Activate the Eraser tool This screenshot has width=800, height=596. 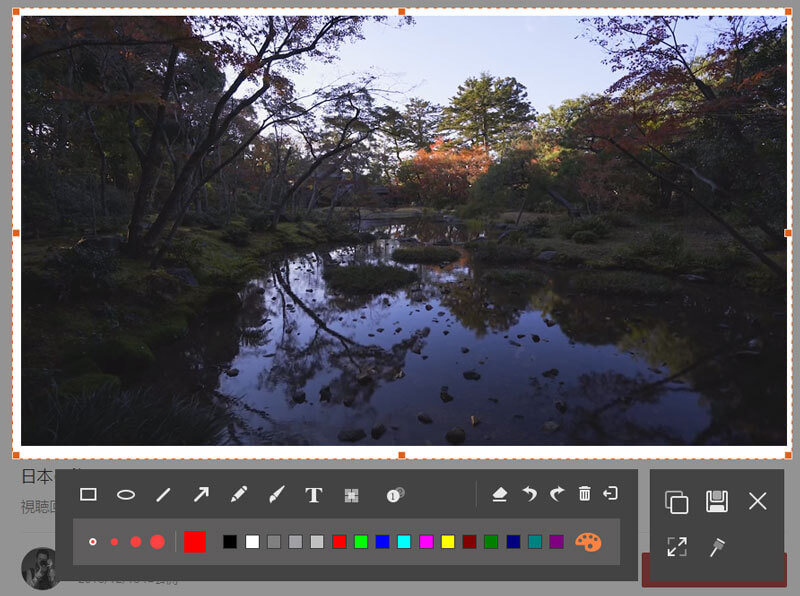(x=500, y=494)
